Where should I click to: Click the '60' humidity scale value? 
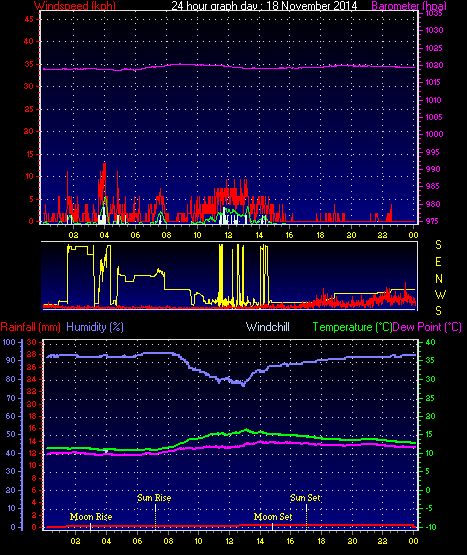coord(11,416)
